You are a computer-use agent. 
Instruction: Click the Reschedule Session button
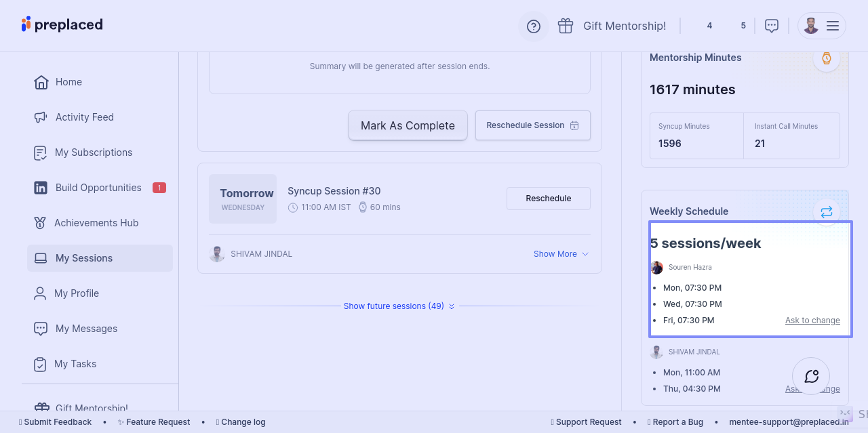532,125
